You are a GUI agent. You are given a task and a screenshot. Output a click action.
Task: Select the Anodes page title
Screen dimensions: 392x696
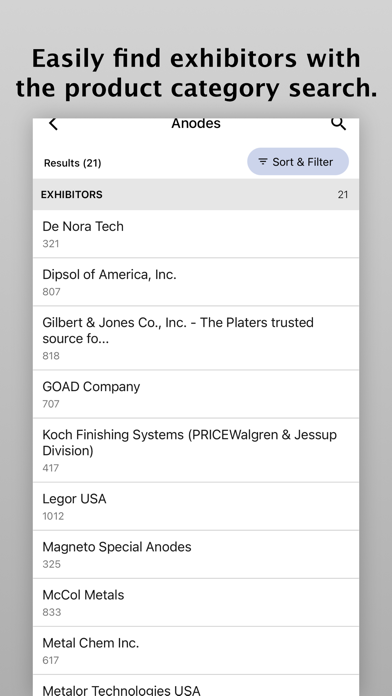click(196, 123)
